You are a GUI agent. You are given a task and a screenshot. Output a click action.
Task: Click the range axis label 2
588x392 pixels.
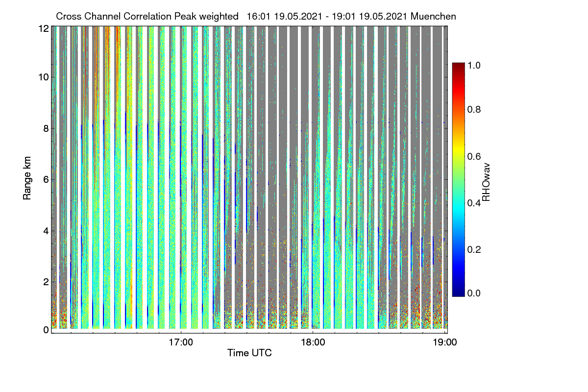[46, 282]
